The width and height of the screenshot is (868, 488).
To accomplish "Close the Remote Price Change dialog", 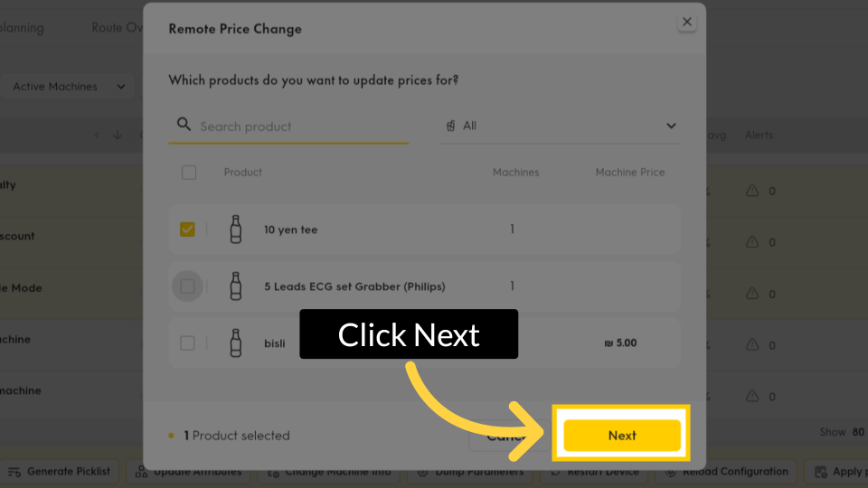I will (x=687, y=22).
